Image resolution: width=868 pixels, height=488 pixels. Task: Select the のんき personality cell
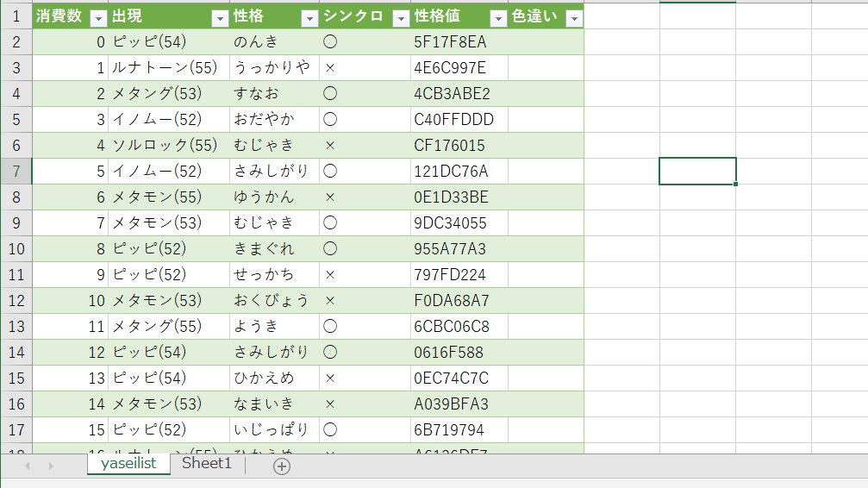point(274,42)
